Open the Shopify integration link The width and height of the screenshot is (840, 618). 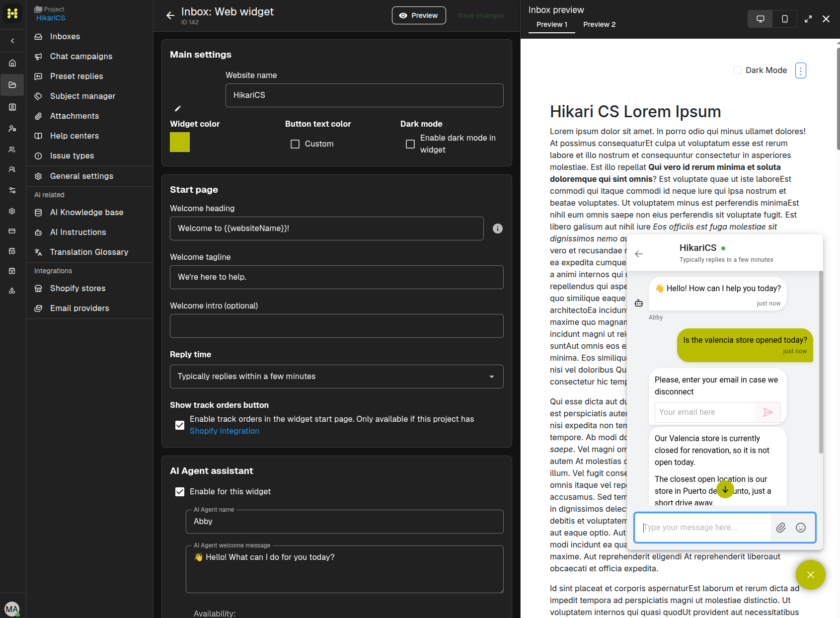[x=225, y=431]
